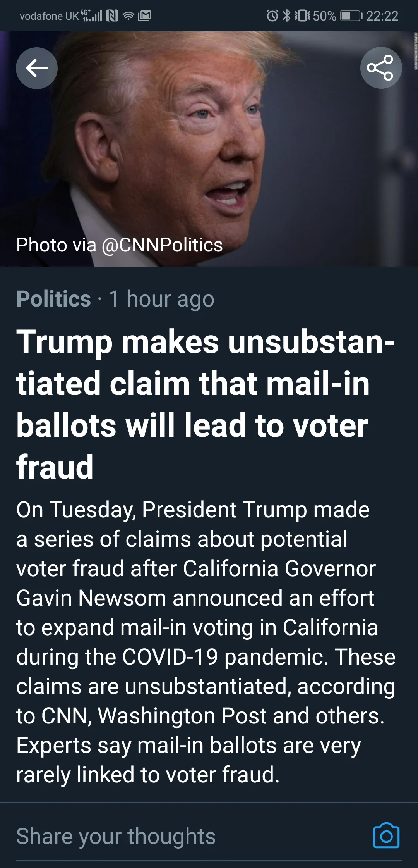Tap the alarm clock status icon
This screenshot has height=868, width=418.
point(272,16)
